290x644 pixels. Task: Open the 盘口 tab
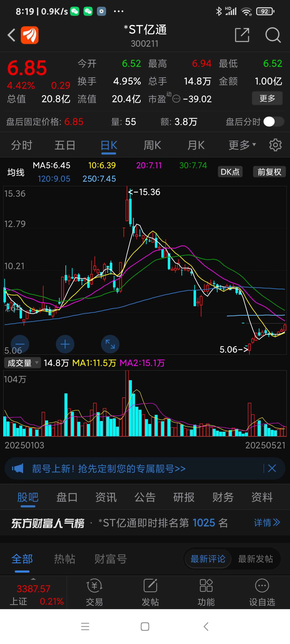click(x=67, y=497)
